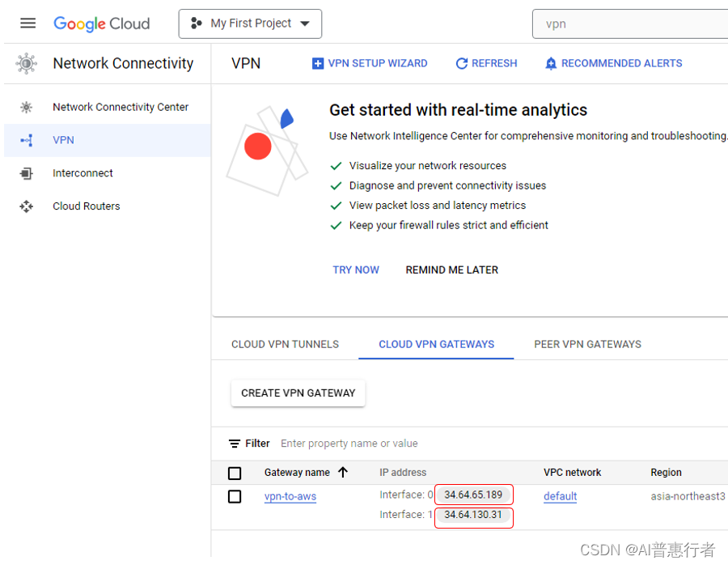Click the analytics illustration image
This screenshot has height=565, width=728.
[267, 151]
